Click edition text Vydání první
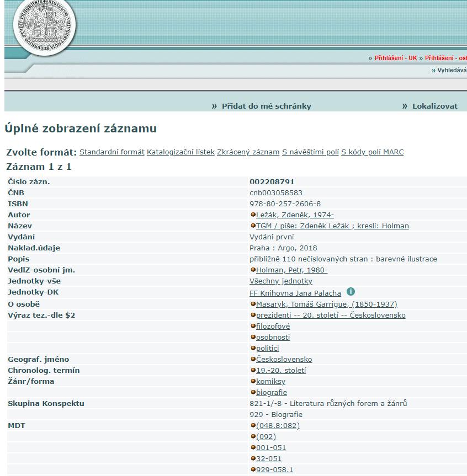The height and width of the screenshot is (476, 467). [272, 237]
